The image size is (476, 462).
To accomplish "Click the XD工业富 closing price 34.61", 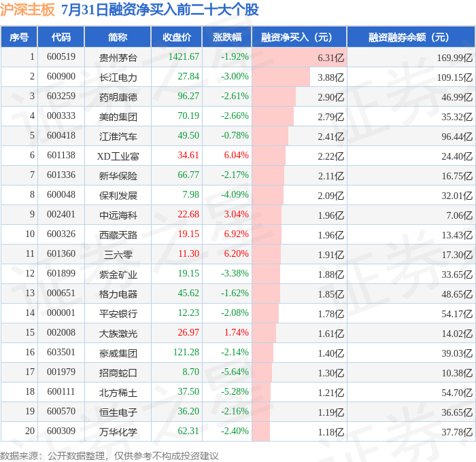I will click(188, 156).
